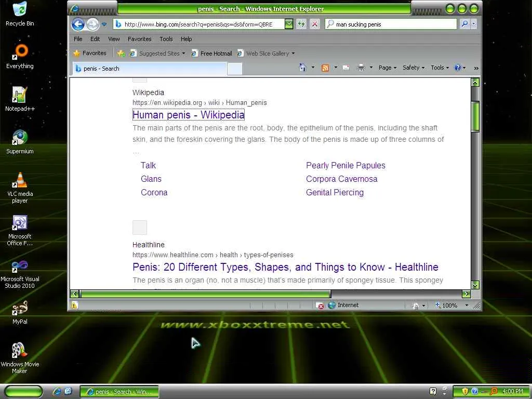The image size is (532, 399).
Task: Open the Tools menu in menu bar
Action: 166,39
